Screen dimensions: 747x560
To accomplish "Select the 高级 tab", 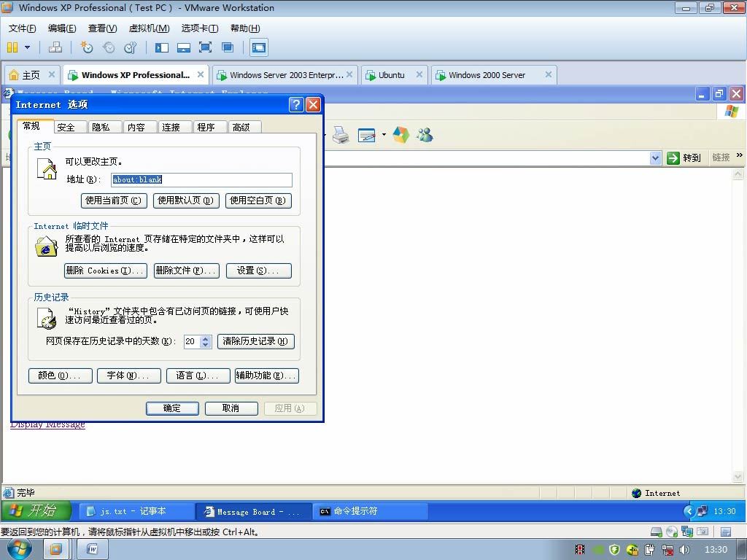I will [x=241, y=127].
